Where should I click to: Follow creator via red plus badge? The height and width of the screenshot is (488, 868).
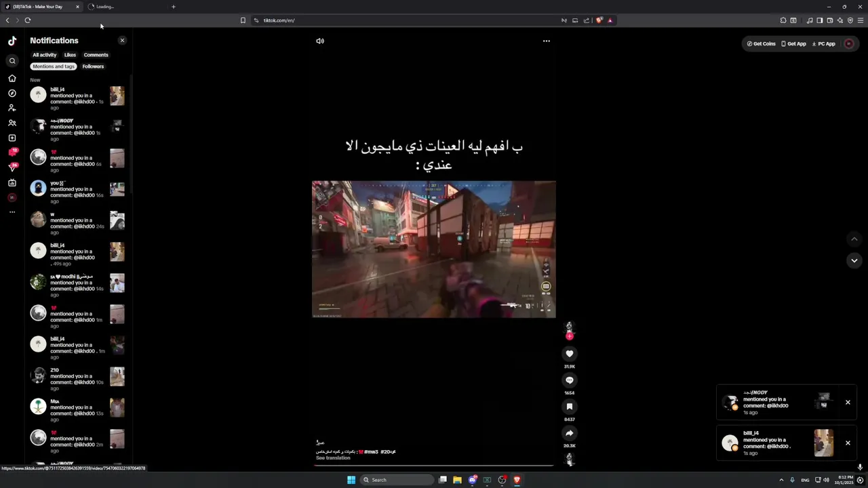click(570, 336)
